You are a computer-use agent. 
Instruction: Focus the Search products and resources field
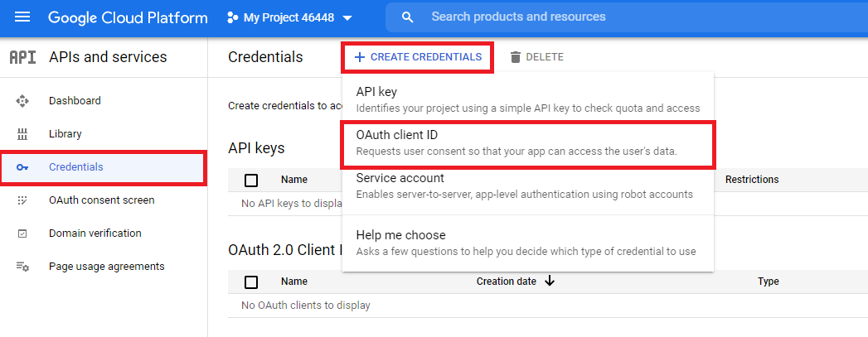tap(627, 17)
